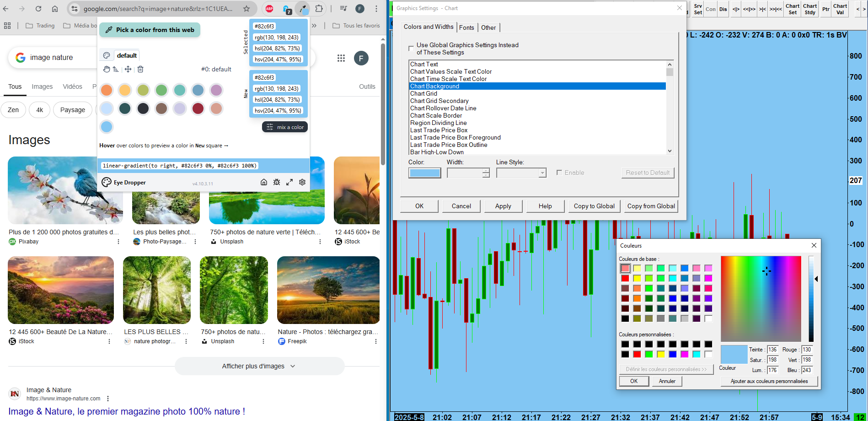The image size is (868, 421).
Task: Bookmark this page with the star icon
Action: coord(246,9)
